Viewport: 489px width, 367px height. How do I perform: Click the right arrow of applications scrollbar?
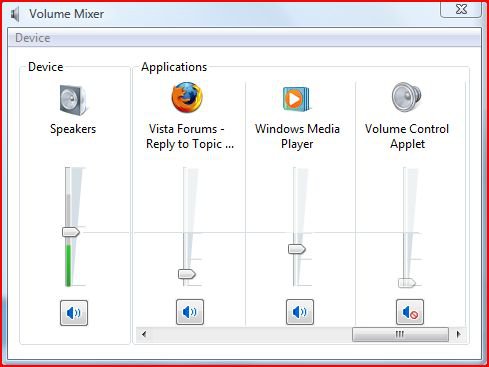tap(459, 334)
